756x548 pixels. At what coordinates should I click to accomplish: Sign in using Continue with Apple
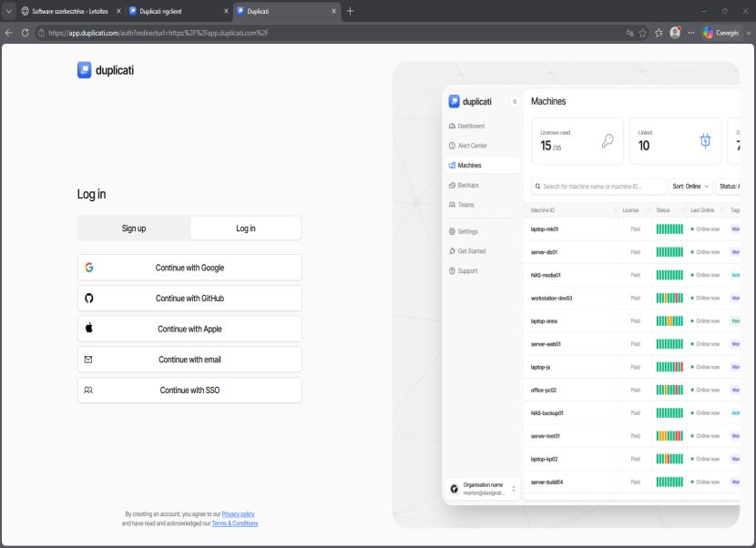tap(189, 329)
